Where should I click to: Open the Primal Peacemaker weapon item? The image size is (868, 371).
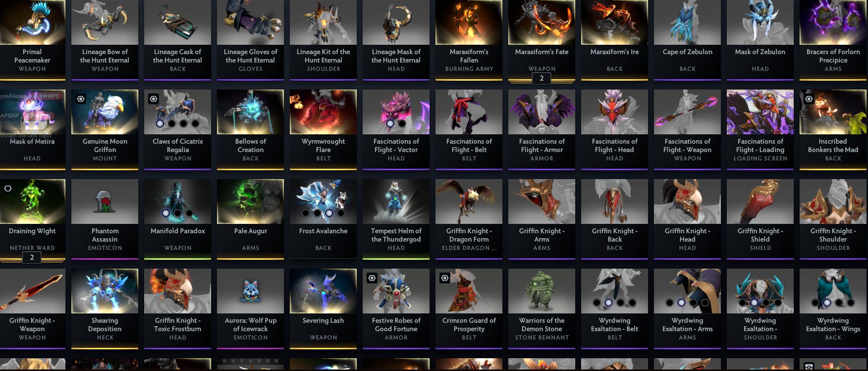(32, 39)
